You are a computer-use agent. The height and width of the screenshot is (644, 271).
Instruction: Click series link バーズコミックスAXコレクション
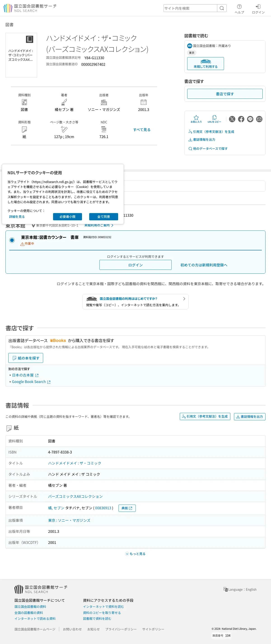pos(75,496)
